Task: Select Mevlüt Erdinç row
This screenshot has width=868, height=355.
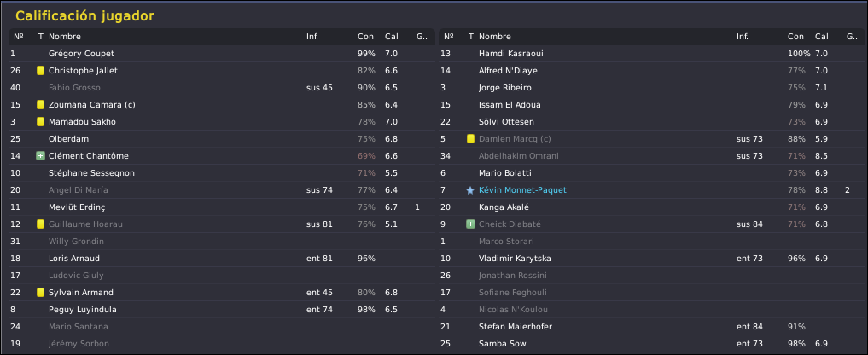Action: [221, 207]
